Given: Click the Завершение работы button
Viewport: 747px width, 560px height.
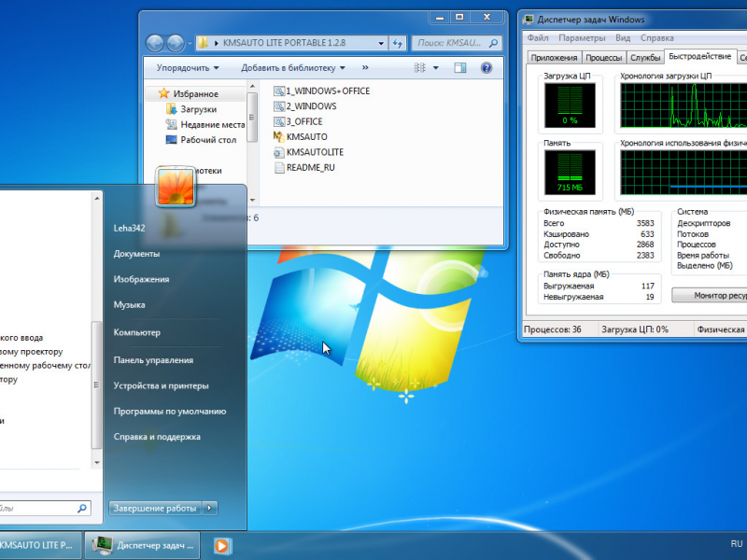Looking at the screenshot, I should (155, 508).
